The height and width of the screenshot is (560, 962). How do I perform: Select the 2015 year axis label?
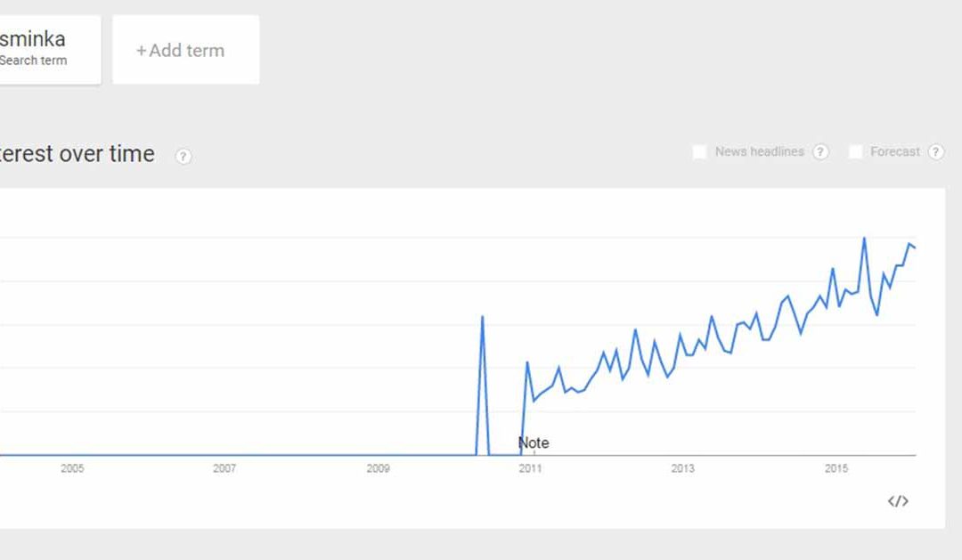[836, 468]
